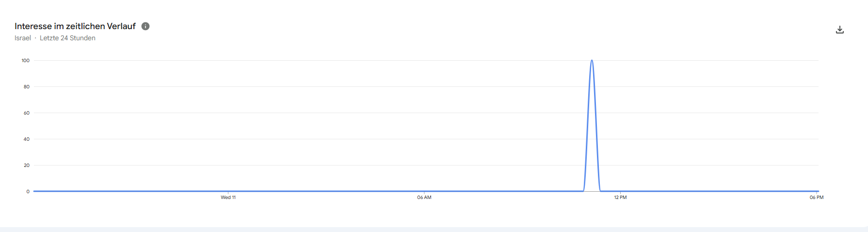The width and height of the screenshot is (868, 232).
Task: Click the "12 PM" x-axis label
Action: [620, 198]
